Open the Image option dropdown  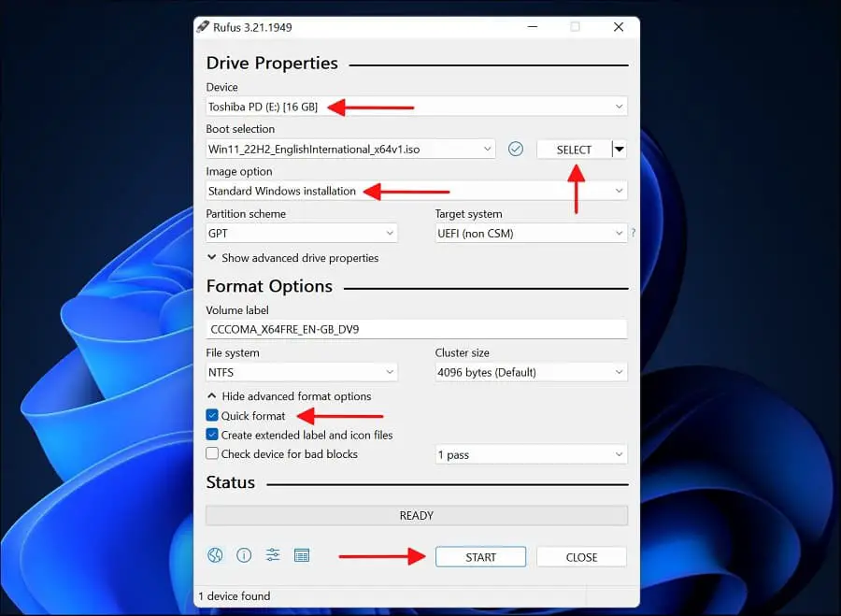pos(416,191)
